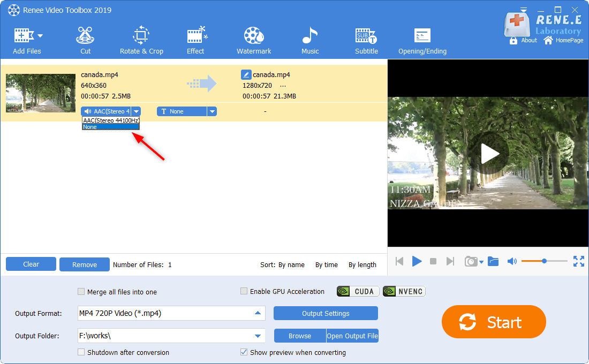This screenshot has width=589, height=364.
Task: Expand the Output Format arrow
Action: click(x=258, y=313)
